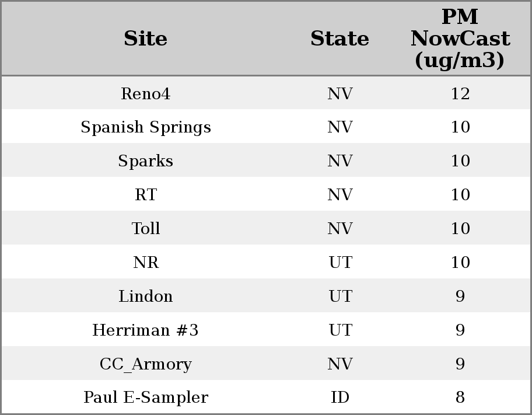The width and height of the screenshot is (532, 415).
Task: Select the UT state cell in Lindon row
Action: coord(339,297)
